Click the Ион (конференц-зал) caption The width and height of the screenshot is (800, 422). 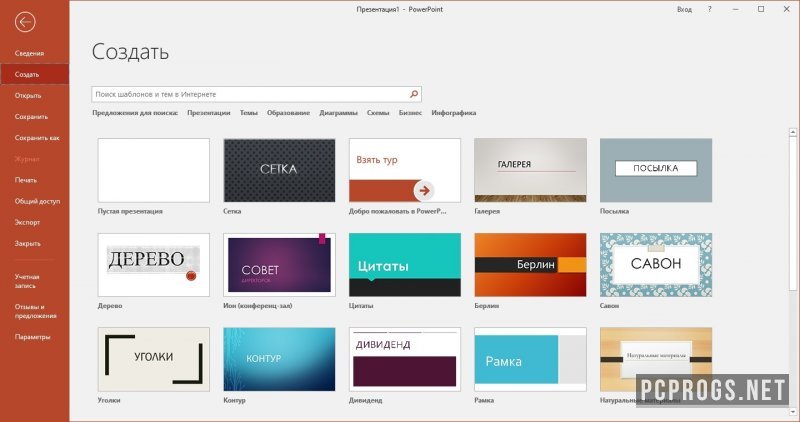(258, 306)
